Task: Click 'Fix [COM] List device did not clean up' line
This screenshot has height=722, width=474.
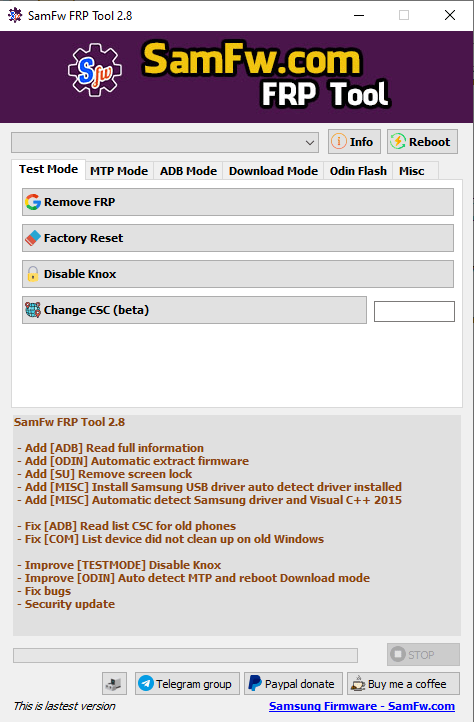Action: click(x=170, y=539)
